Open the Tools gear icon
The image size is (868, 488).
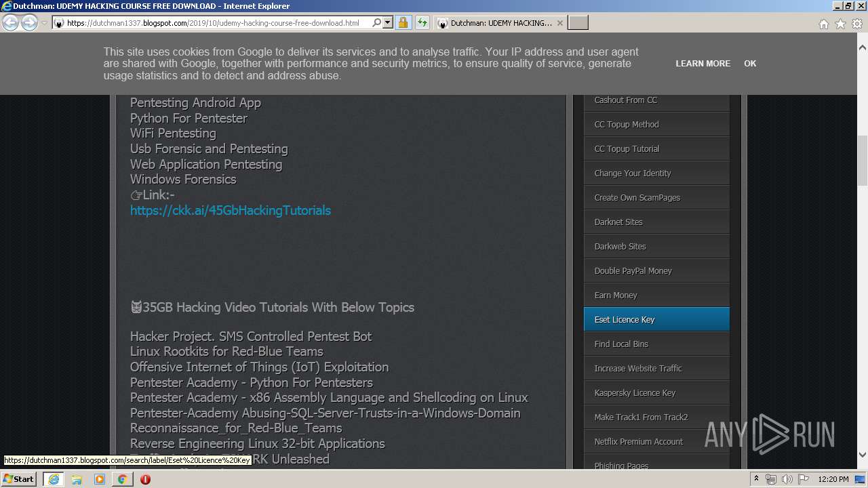click(857, 24)
